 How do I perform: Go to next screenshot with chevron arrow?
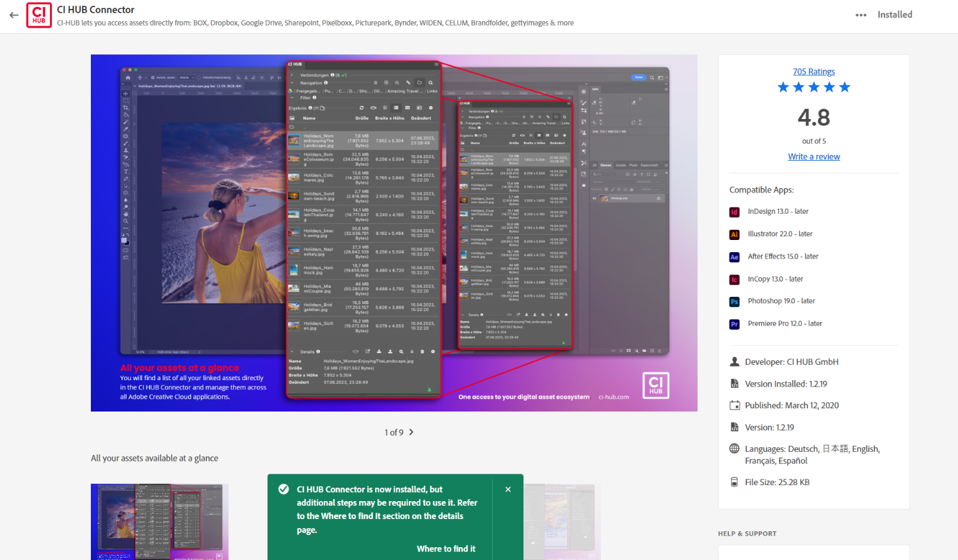tap(411, 432)
